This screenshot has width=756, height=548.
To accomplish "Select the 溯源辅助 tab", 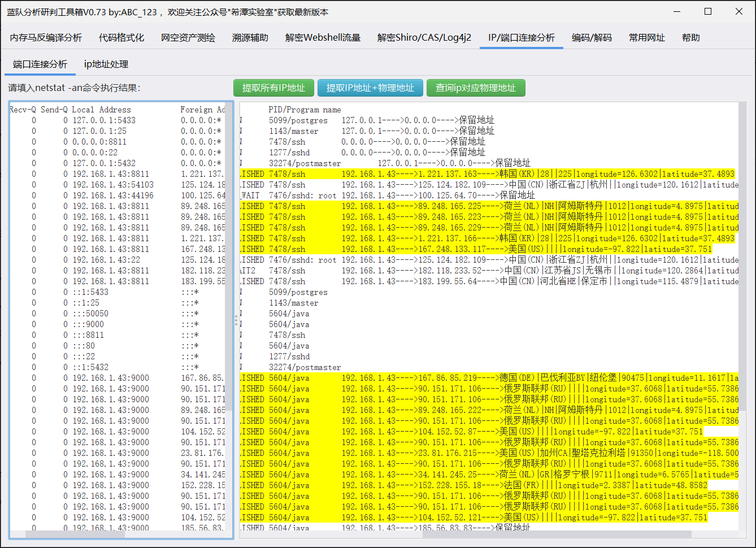I will pyautogui.click(x=250, y=37).
